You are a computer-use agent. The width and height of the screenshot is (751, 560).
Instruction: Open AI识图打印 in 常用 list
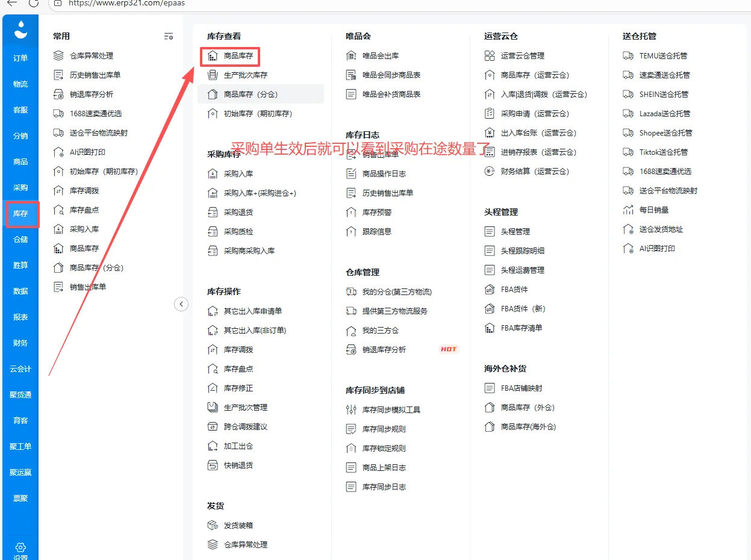tap(87, 152)
